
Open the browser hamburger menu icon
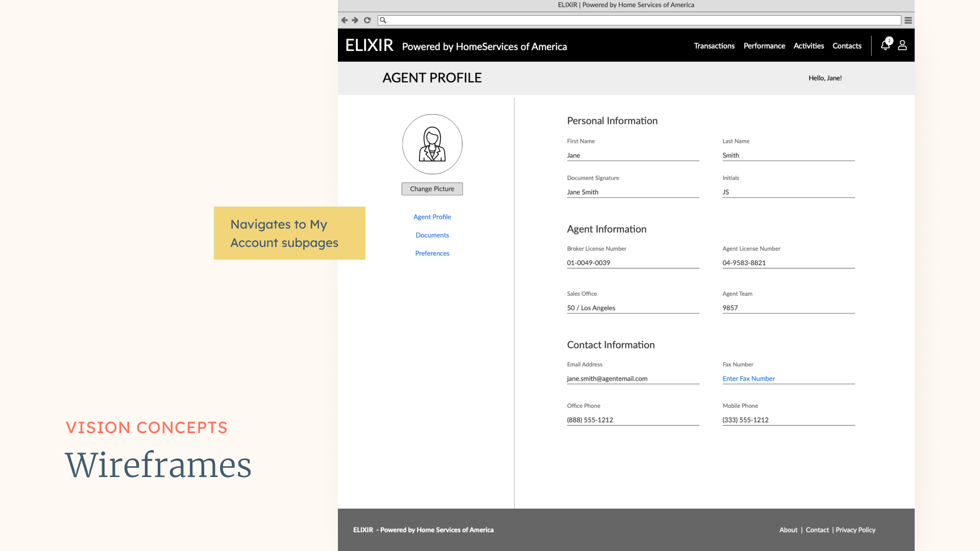(x=908, y=20)
